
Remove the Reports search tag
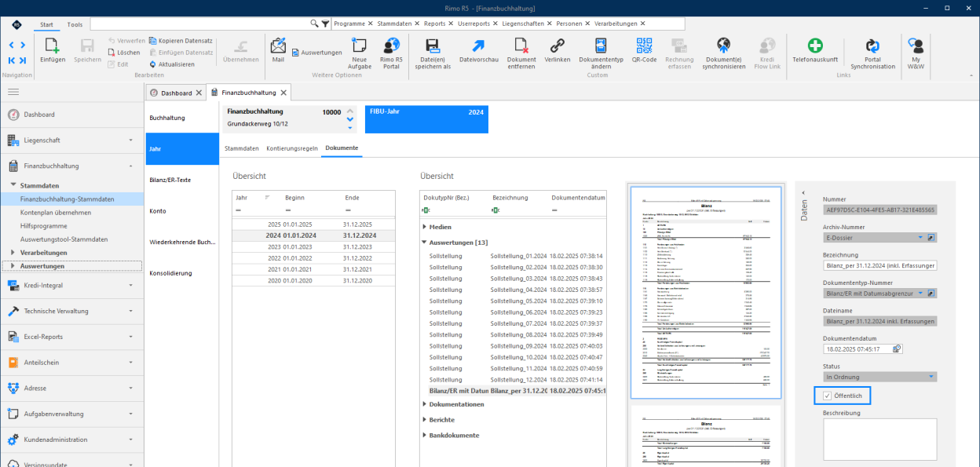[x=452, y=24]
